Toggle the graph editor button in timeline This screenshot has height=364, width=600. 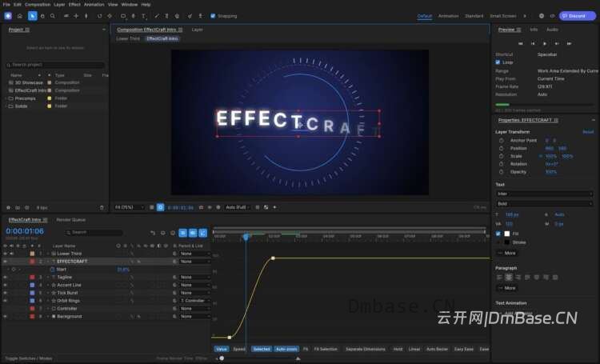[203, 233]
